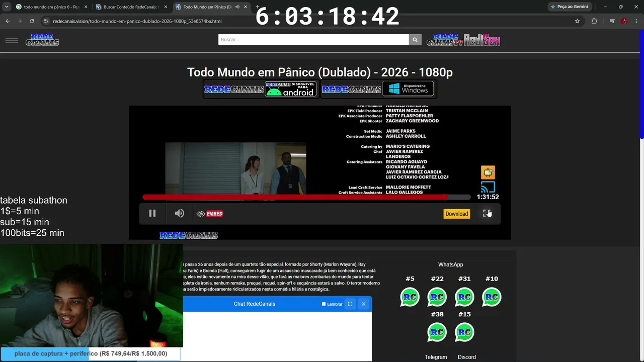The width and height of the screenshot is (644, 362).
Task: Open the Discord link
Action: click(466, 357)
